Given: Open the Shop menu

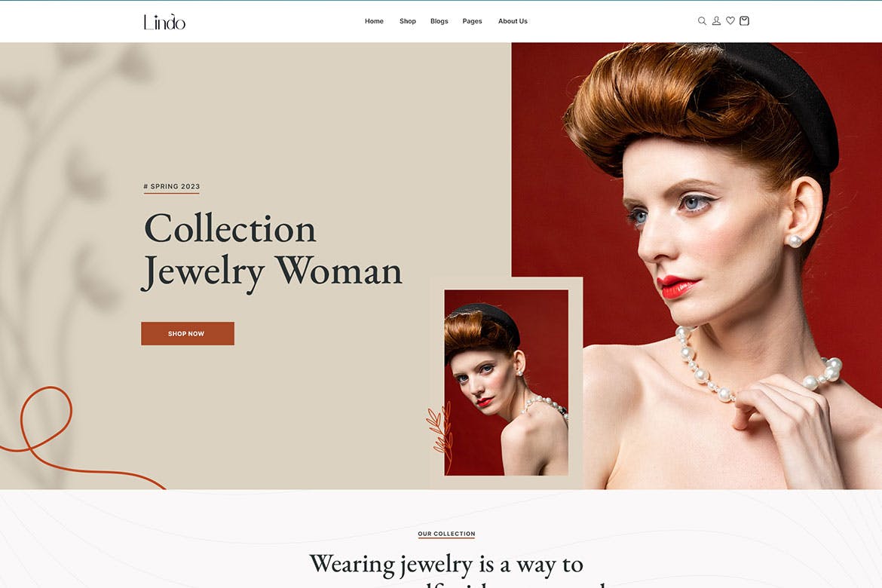Looking at the screenshot, I should 408,21.
